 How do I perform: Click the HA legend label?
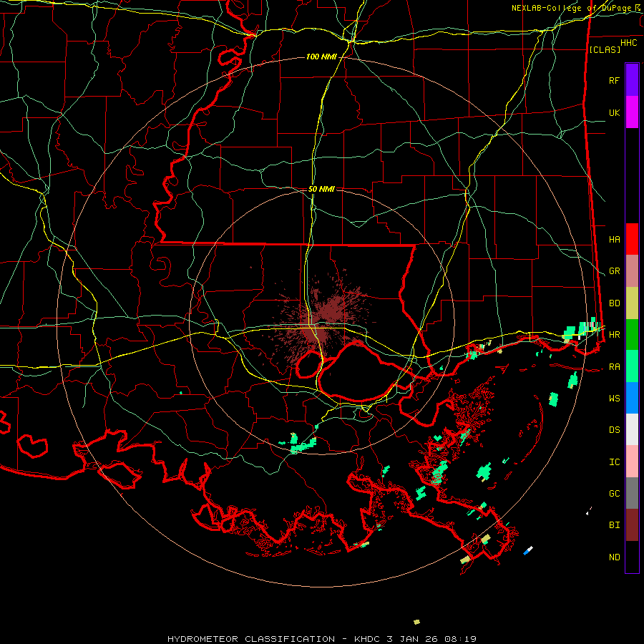tap(614, 239)
